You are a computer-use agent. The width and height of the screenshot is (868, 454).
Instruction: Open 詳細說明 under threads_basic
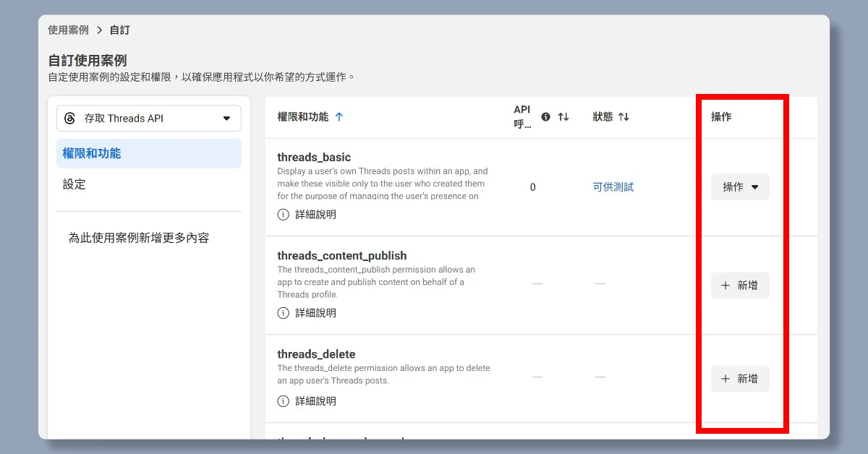(x=307, y=215)
